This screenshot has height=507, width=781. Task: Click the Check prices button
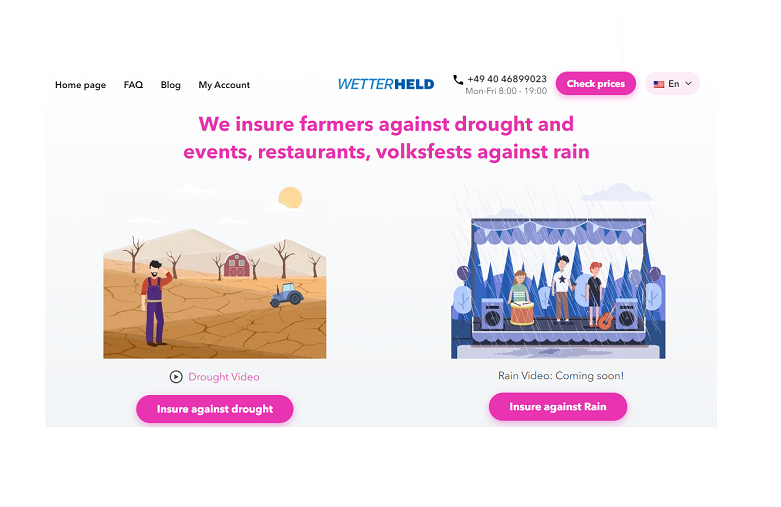click(596, 84)
